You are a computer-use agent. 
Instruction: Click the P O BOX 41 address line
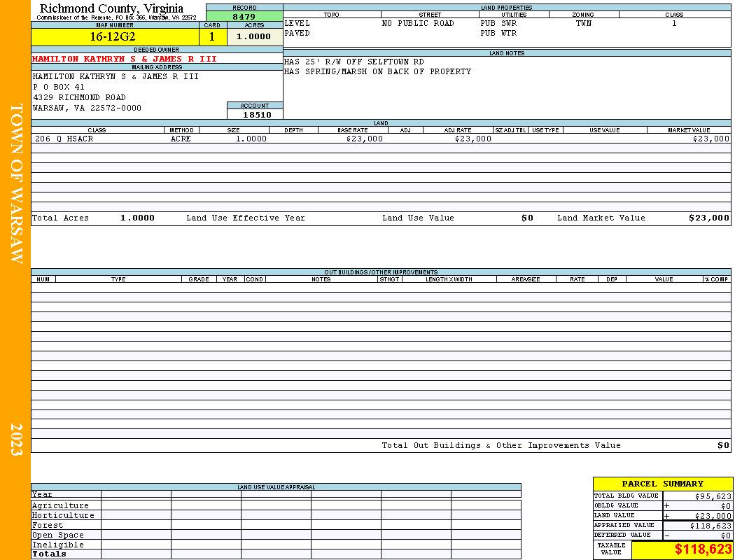[x=59, y=87]
